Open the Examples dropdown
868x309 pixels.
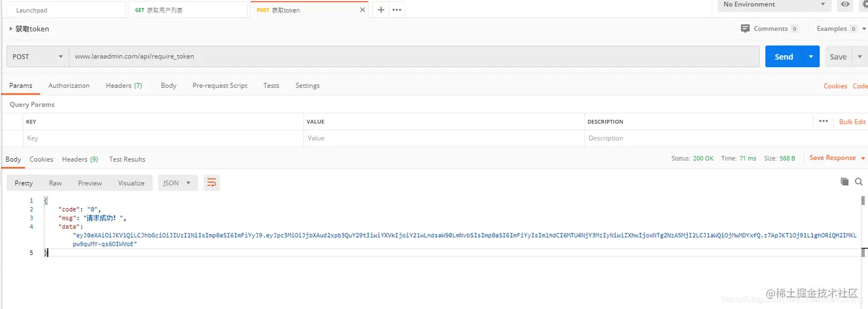(842, 29)
